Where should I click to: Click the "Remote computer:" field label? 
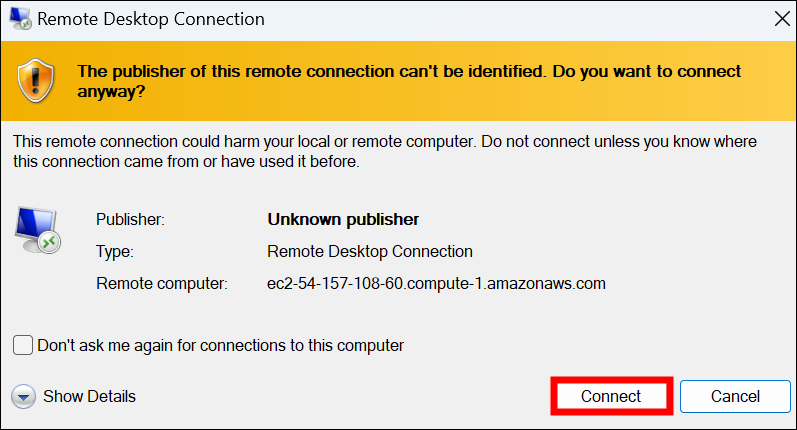[x=162, y=283]
